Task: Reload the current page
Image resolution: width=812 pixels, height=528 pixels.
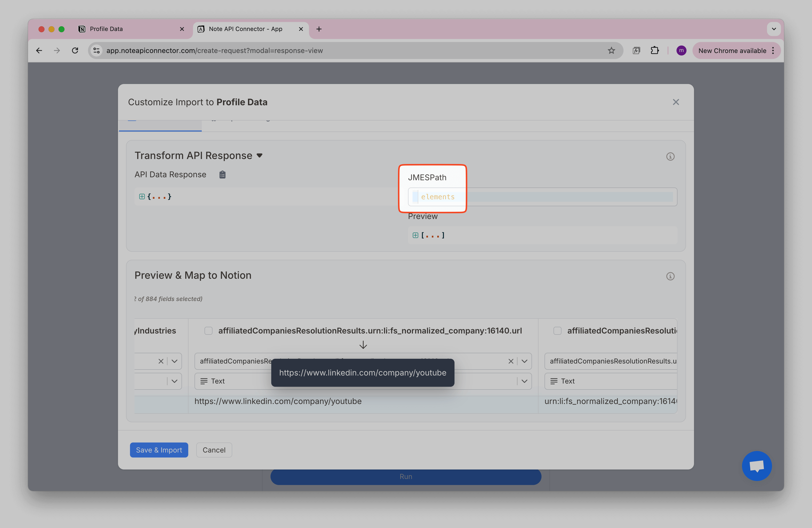Action: point(75,50)
